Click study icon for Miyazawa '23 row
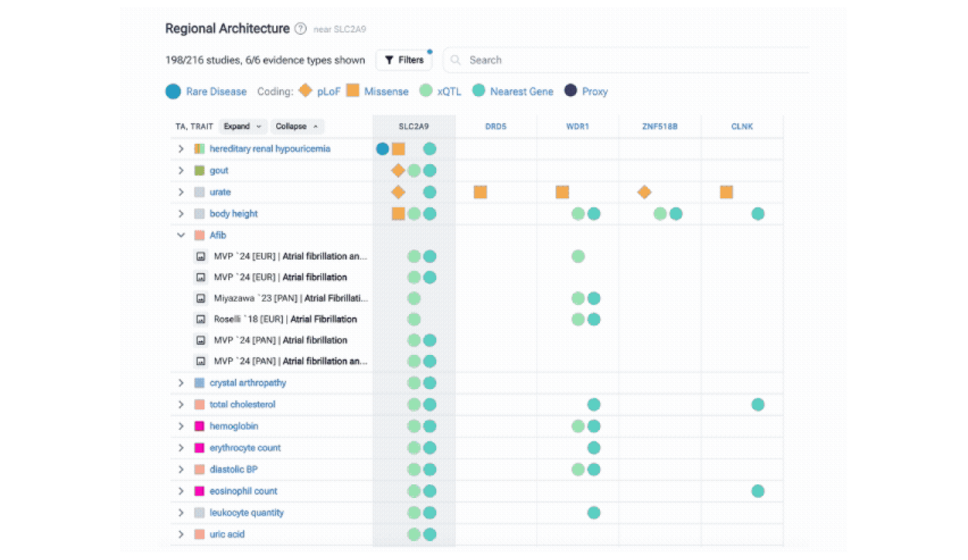This screenshot has height=560, width=968. (201, 298)
